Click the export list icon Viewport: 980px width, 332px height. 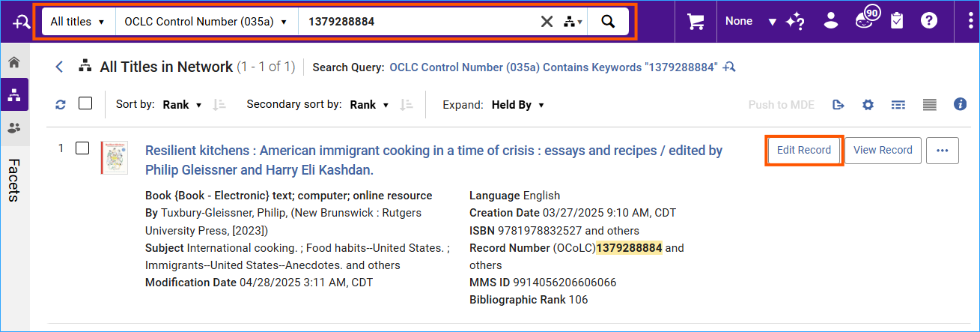coord(839,105)
